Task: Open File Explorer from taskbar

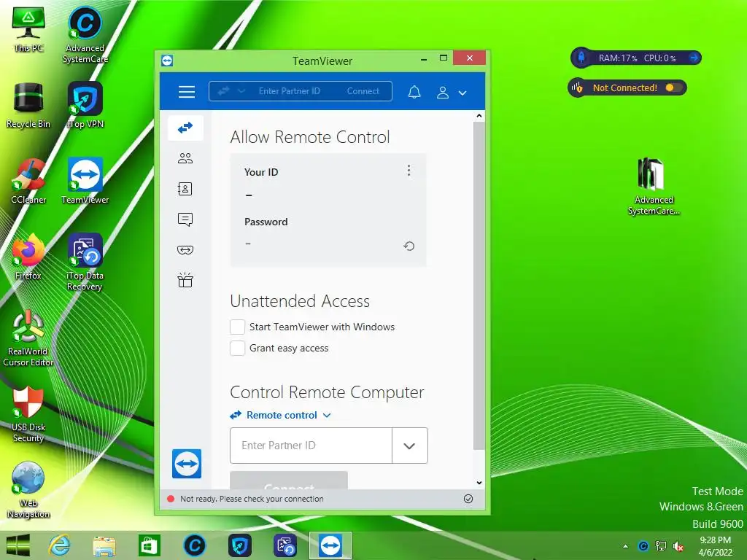Action: pyautogui.click(x=104, y=545)
